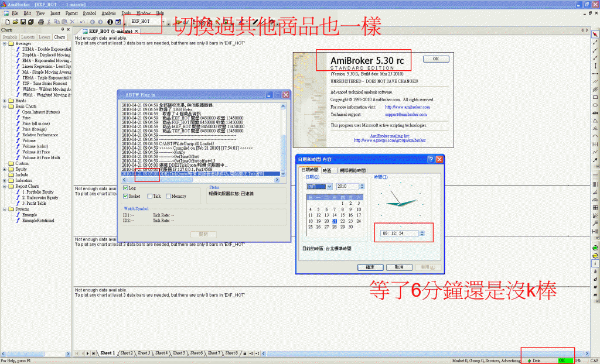
Task: Click the Cut scissors toolbar icon
Action: (x=49, y=22)
